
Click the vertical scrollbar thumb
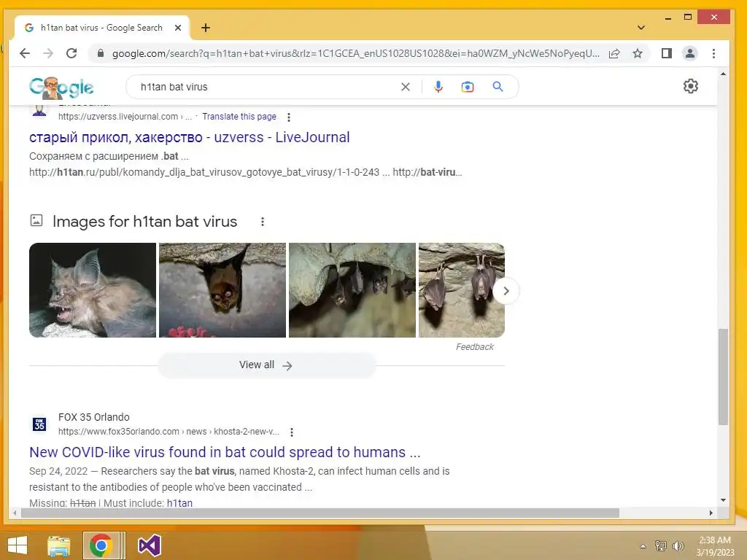pyautogui.click(x=723, y=376)
